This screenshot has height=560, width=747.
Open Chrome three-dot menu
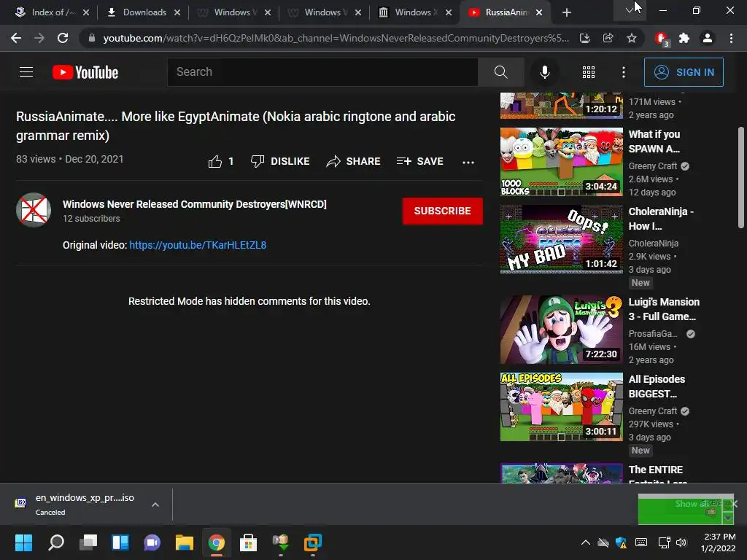[x=731, y=38]
